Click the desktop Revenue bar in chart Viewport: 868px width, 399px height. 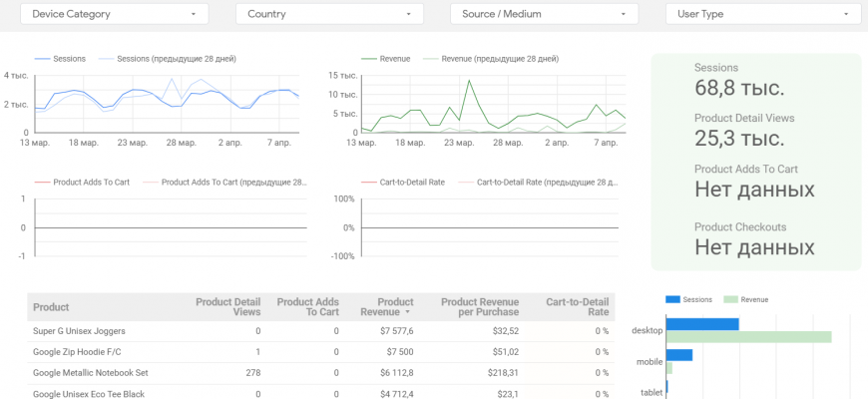coord(748,337)
